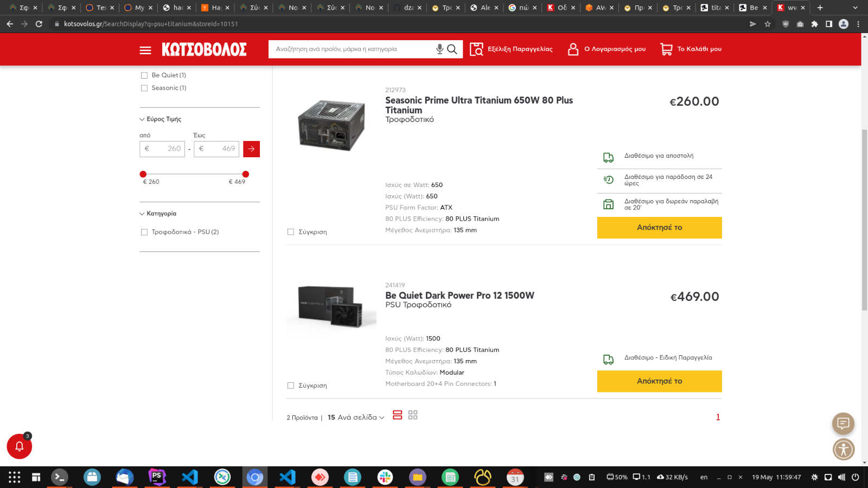Open Slack from the taskbar
This screenshot has height=488, width=868.
pyautogui.click(x=385, y=477)
